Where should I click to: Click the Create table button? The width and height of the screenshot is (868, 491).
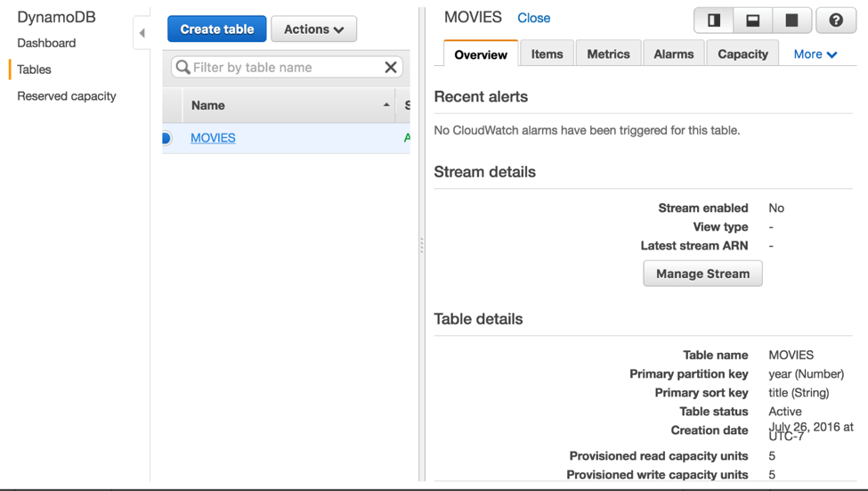[x=217, y=29]
